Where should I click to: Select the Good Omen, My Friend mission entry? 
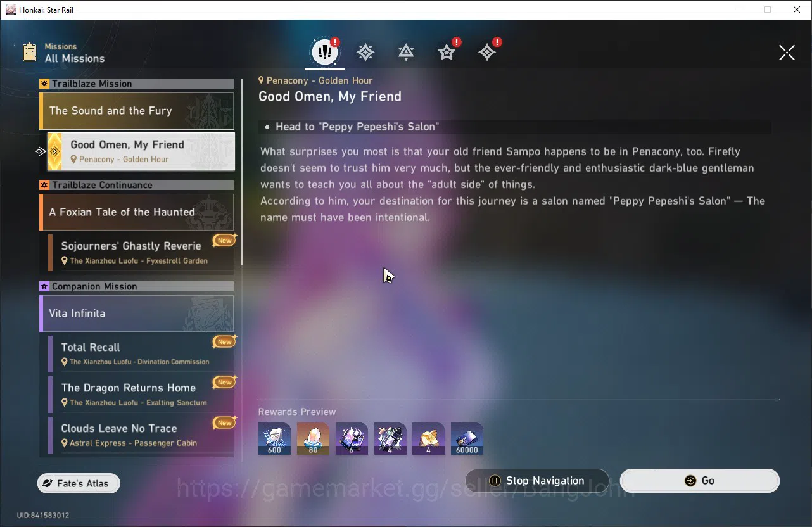(141, 151)
